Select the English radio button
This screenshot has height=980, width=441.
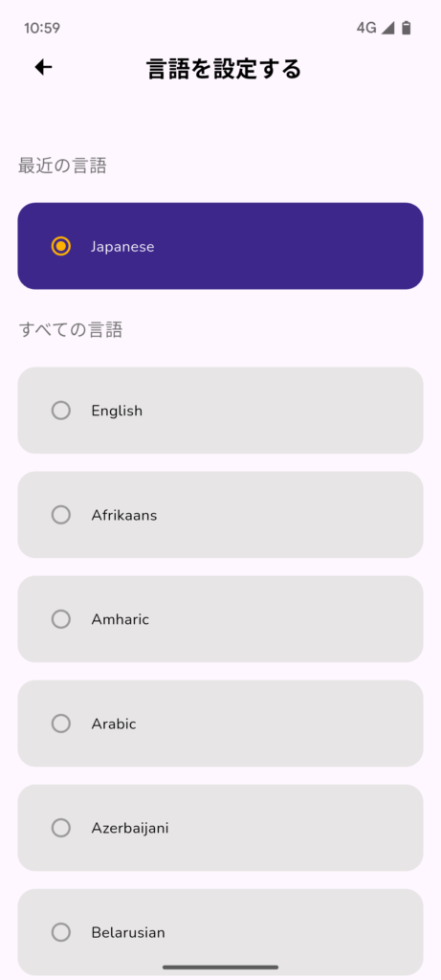click(60, 411)
